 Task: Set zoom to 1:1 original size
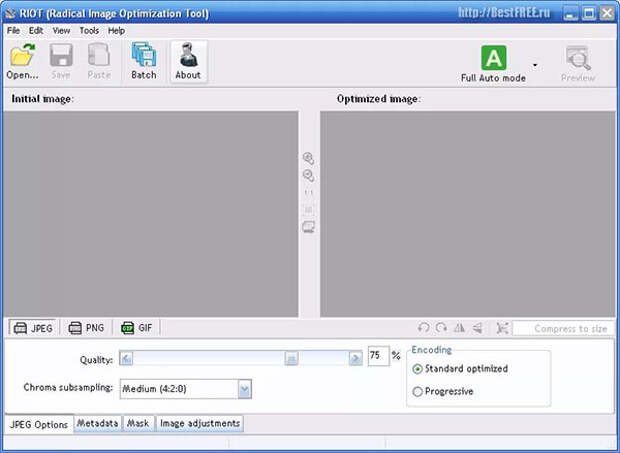point(308,193)
